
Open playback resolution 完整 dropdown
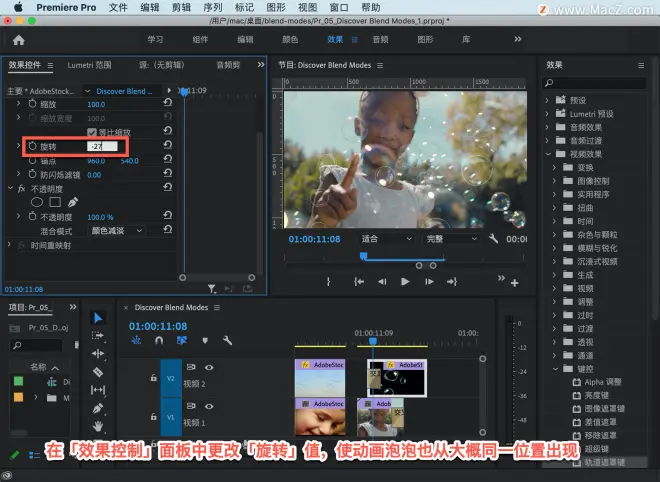pyautogui.click(x=452, y=239)
